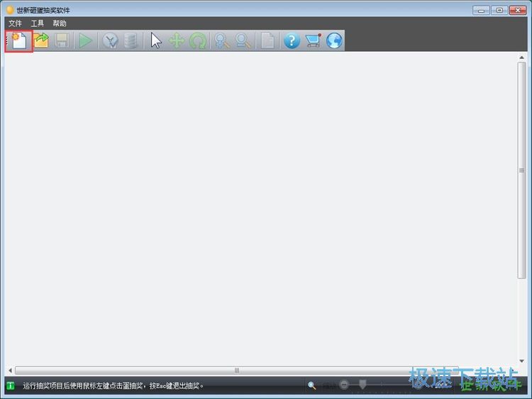Minimize the 世新砸蛋抽奖软件 window
Screen dimensions: 532x399
pyautogui.click(x=481, y=10)
